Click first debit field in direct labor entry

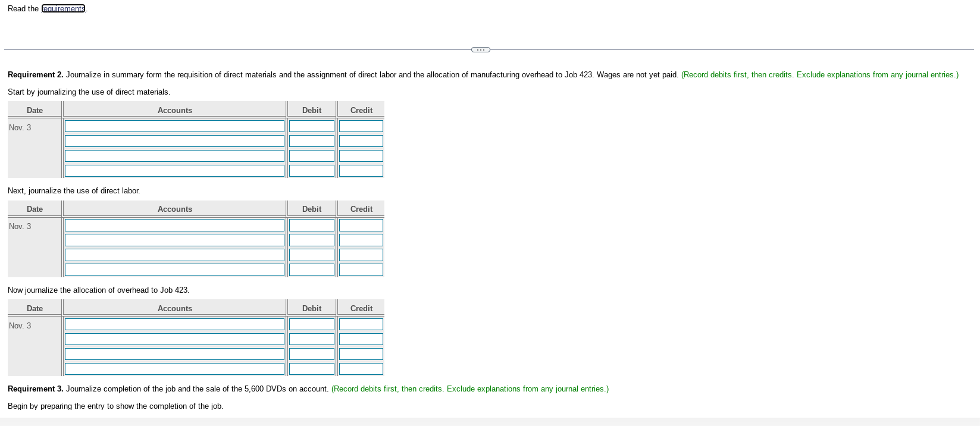coord(312,225)
